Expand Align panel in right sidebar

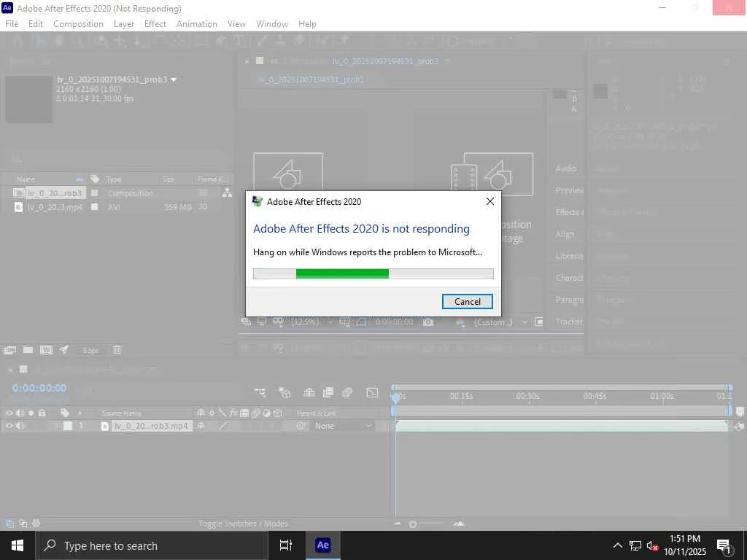[x=565, y=234]
